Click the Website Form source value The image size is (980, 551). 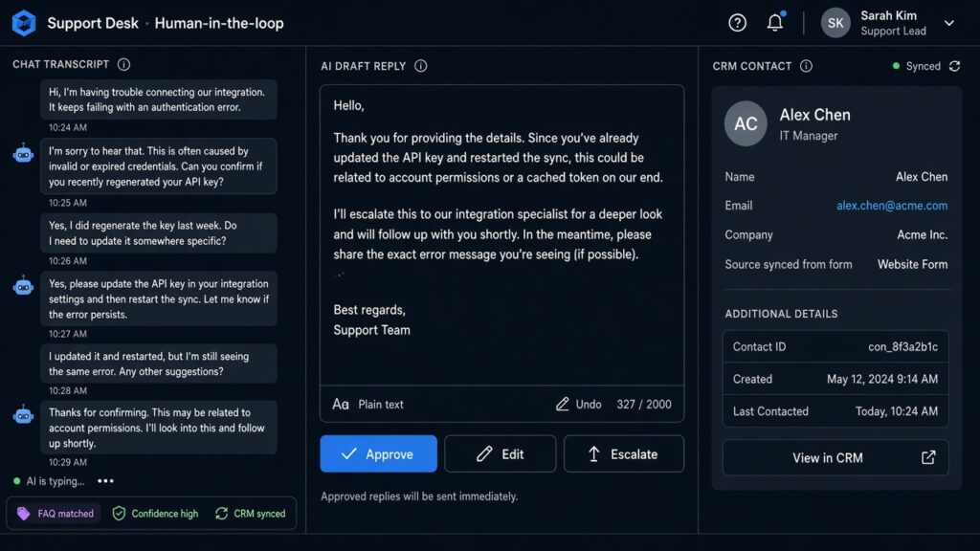(912, 264)
